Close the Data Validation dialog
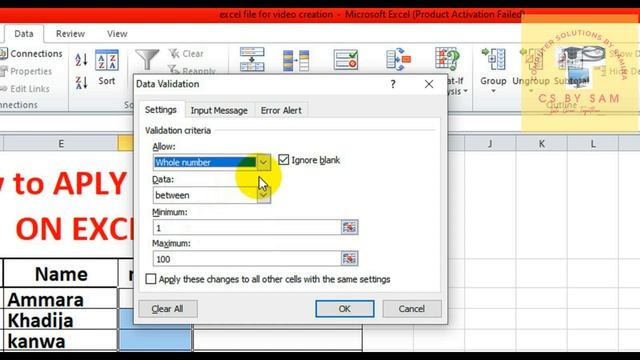 (x=429, y=84)
